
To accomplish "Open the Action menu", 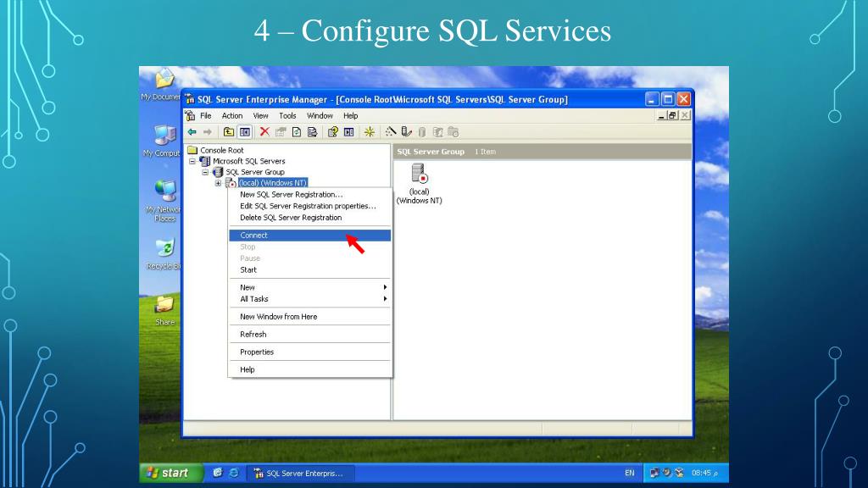I will (232, 115).
